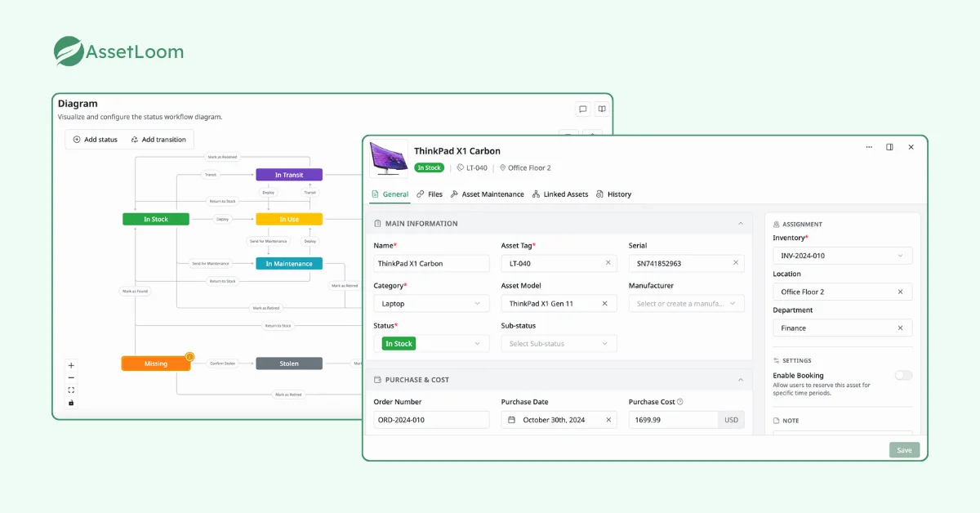Click Add transition button in Diagram
Screen dimensions: 980x513
158,140
